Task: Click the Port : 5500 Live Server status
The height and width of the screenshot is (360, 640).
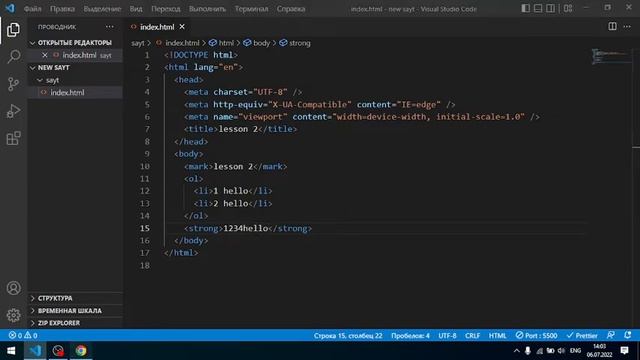Action: click(x=536, y=336)
